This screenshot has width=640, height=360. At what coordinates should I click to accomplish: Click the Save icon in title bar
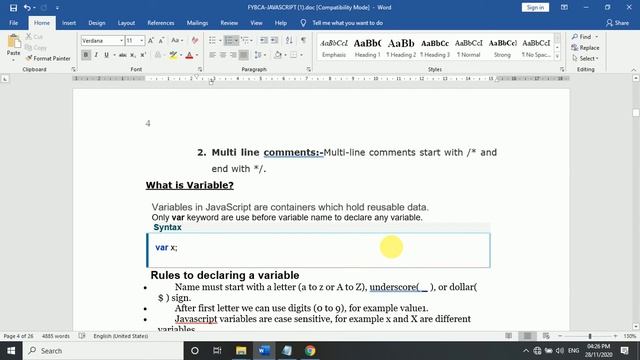pyautogui.click(x=13, y=7)
